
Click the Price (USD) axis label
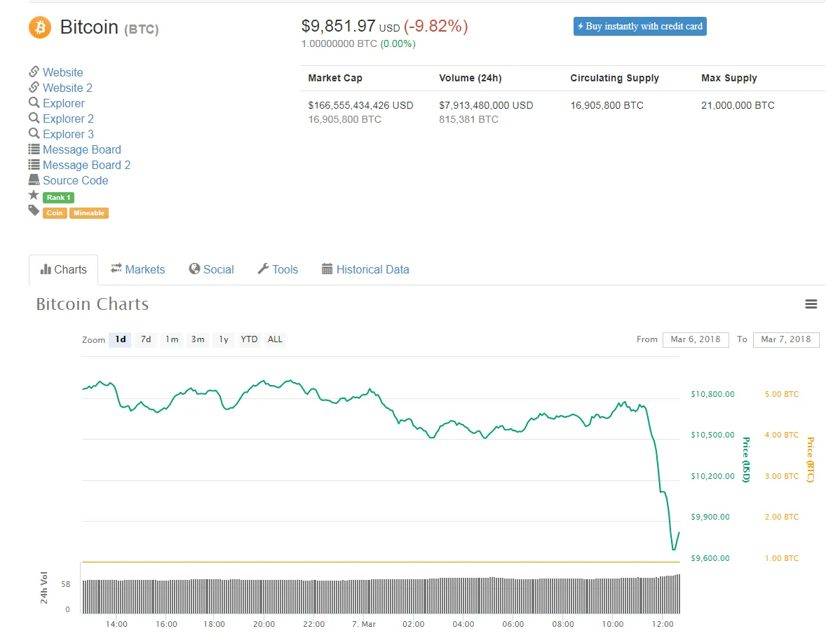click(x=746, y=460)
